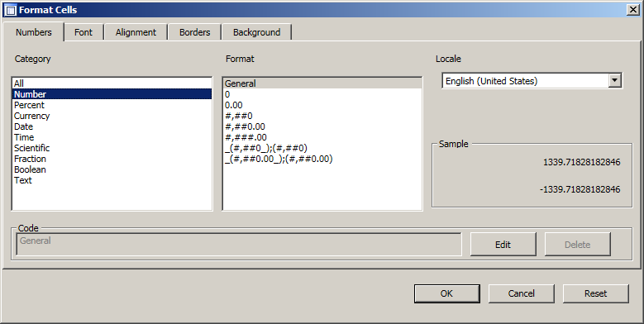Click the Edit code button

503,245
